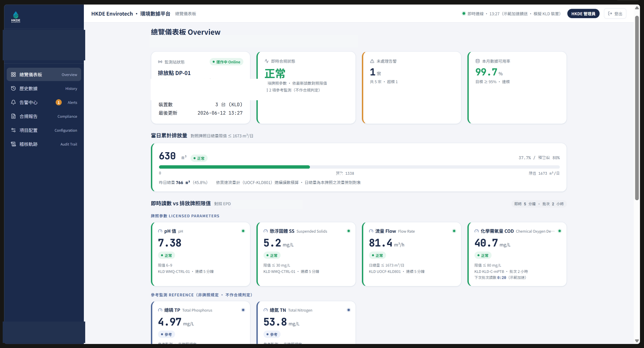Open the 項目配置 Configuration menu item
644x348 pixels.
(44, 130)
